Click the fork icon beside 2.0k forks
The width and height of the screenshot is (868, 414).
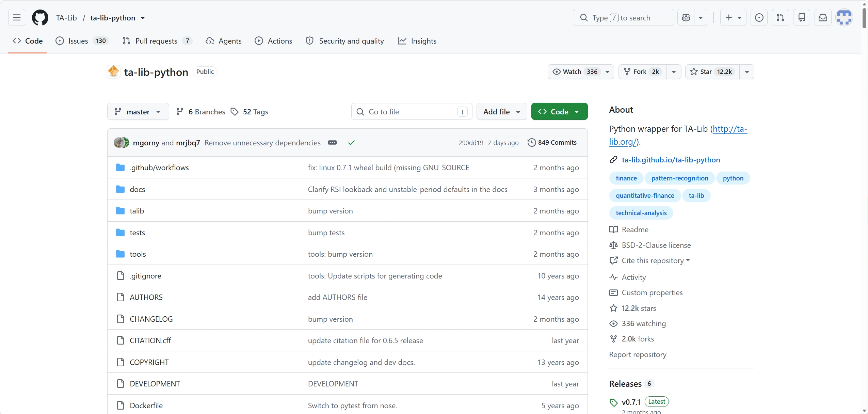613,338
